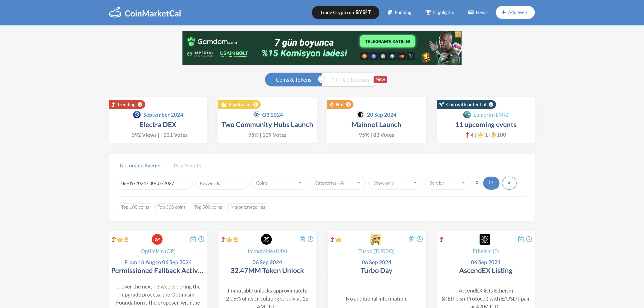Toggle Top 100 coins filter

pyautogui.click(x=135, y=207)
